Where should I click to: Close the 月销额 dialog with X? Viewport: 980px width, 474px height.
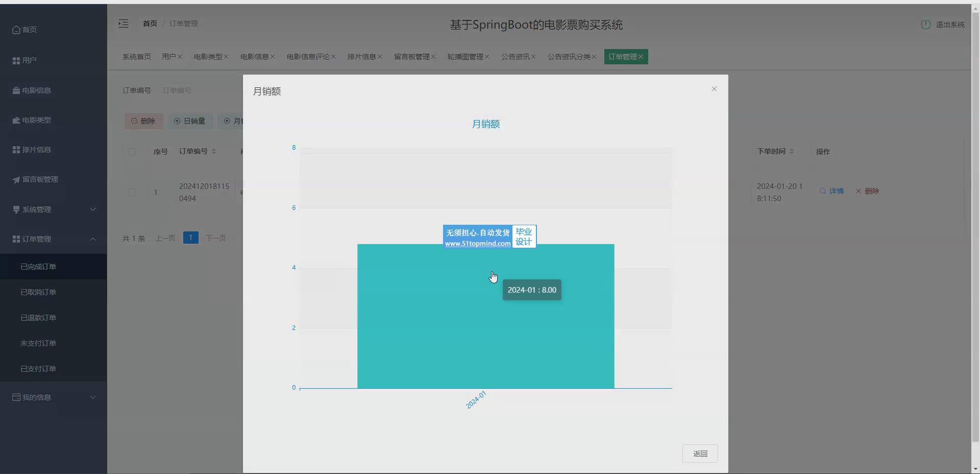tap(714, 89)
